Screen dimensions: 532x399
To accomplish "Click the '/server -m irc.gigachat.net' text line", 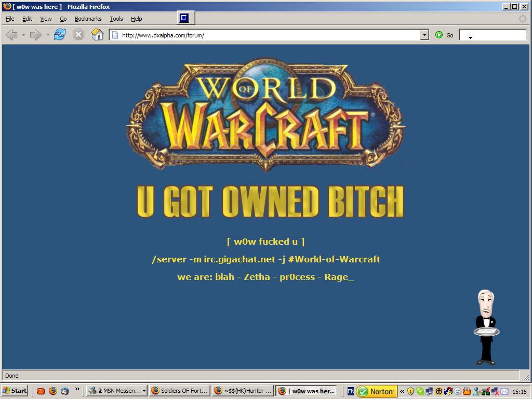I will point(266,259).
